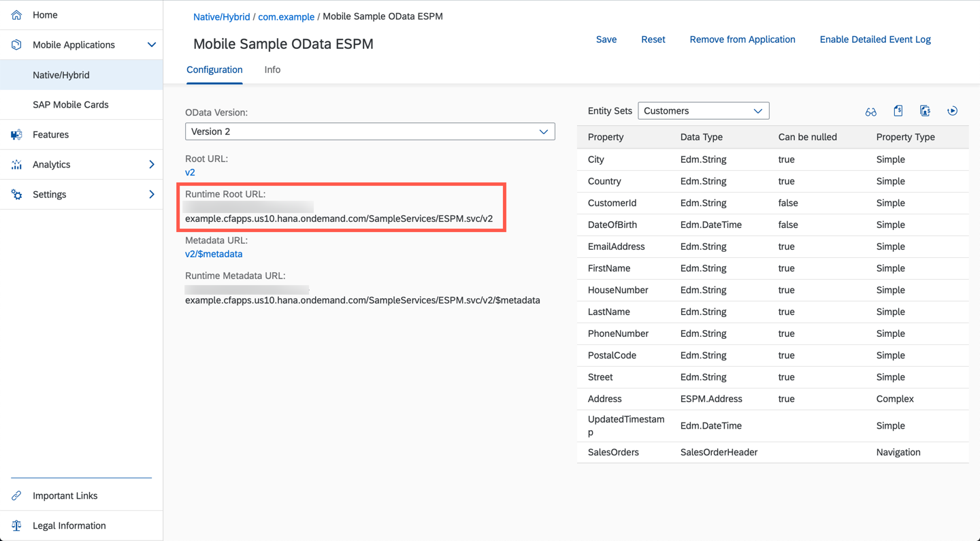Click the SalesOrderHeader data type cell
The width and height of the screenshot is (980, 541).
[719, 453]
